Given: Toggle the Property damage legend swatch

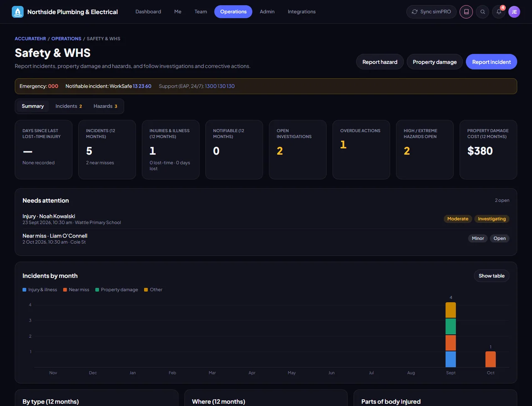Looking at the screenshot, I should point(97,290).
